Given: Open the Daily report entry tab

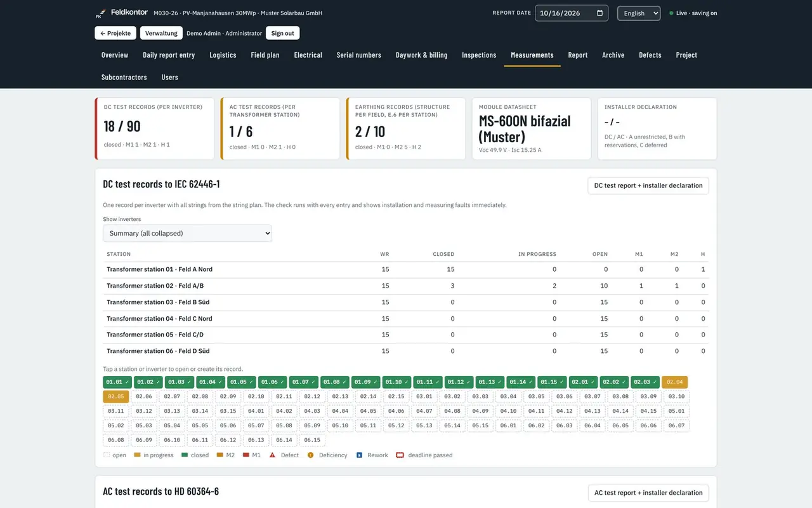Looking at the screenshot, I should coord(169,55).
